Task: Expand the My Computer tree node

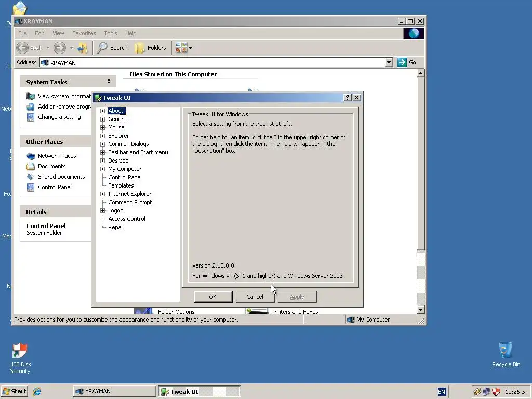Action: (x=102, y=169)
